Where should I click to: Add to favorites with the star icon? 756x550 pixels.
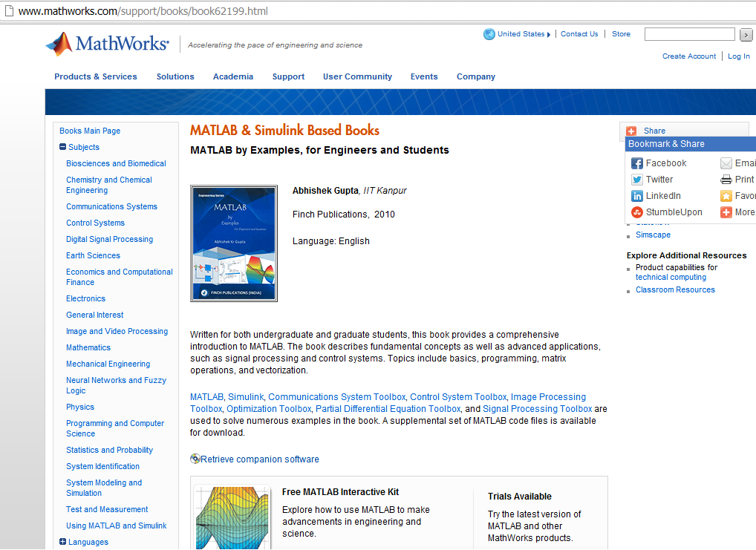point(726,195)
